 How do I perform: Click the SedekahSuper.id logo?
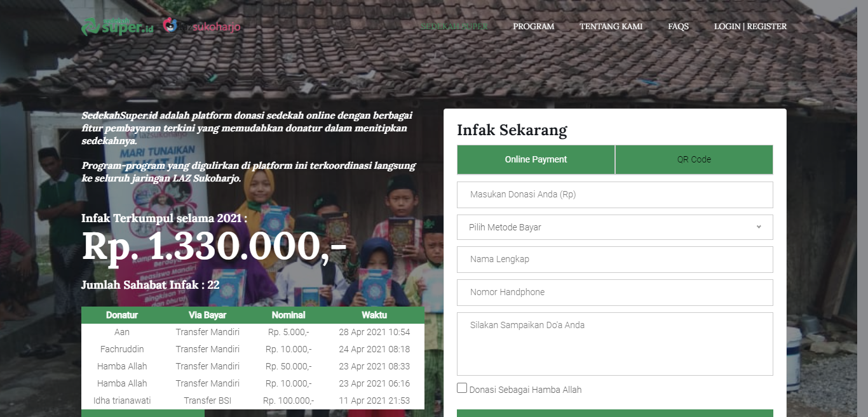pyautogui.click(x=118, y=27)
